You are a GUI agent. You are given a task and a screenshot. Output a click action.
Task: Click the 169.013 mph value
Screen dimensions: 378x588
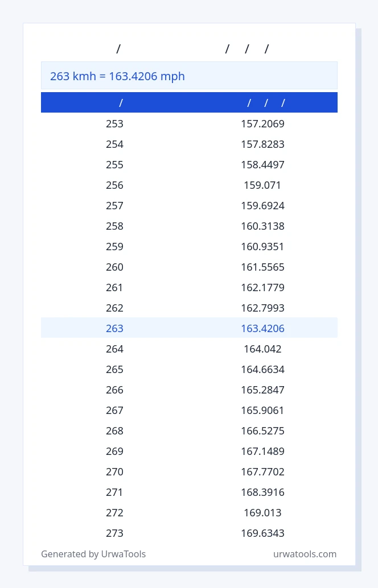pyautogui.click(x=263, y=512)
